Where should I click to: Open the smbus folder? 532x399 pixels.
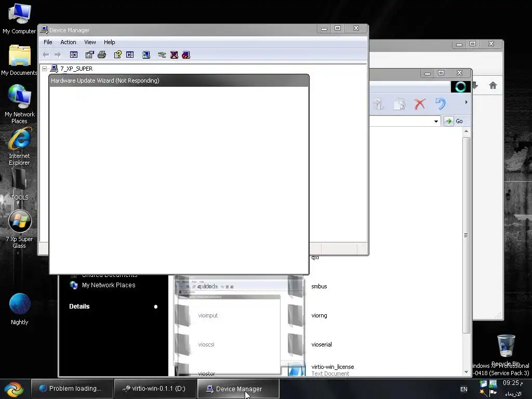[319, 286]
